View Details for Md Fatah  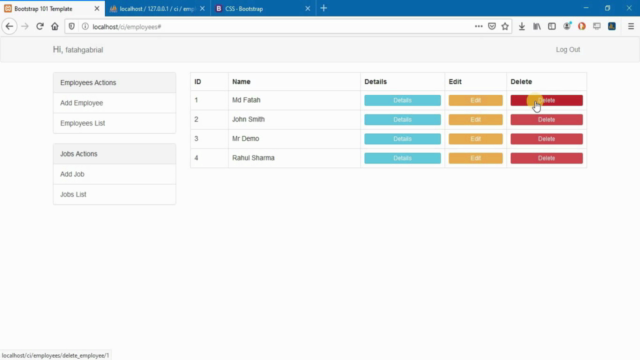402,100
